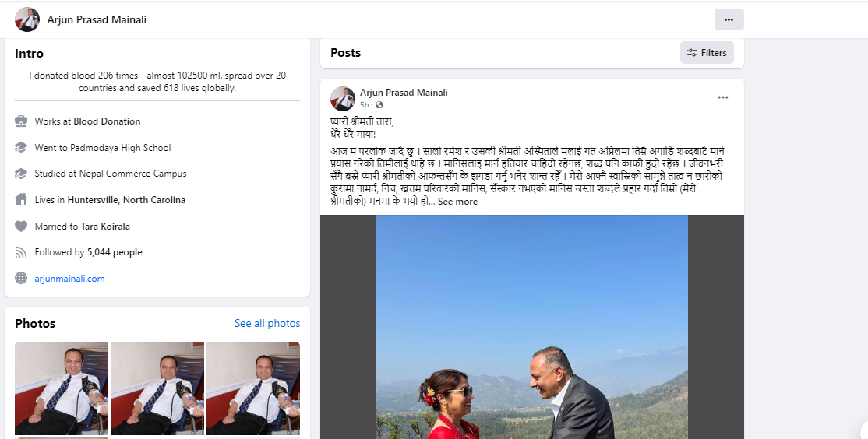Click the briefcase icon beside Blood Donation
868x439 pixels.
point(21,121)
